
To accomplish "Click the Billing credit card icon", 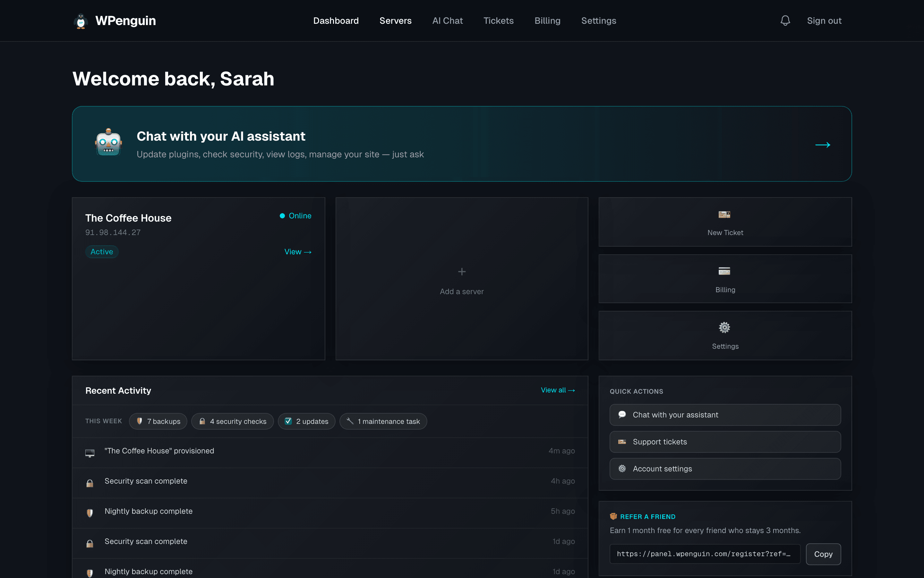I will pos(724,271).
